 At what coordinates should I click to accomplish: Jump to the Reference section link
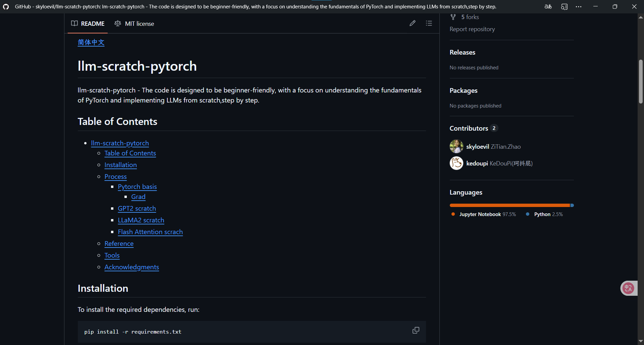tap(119, 244)
